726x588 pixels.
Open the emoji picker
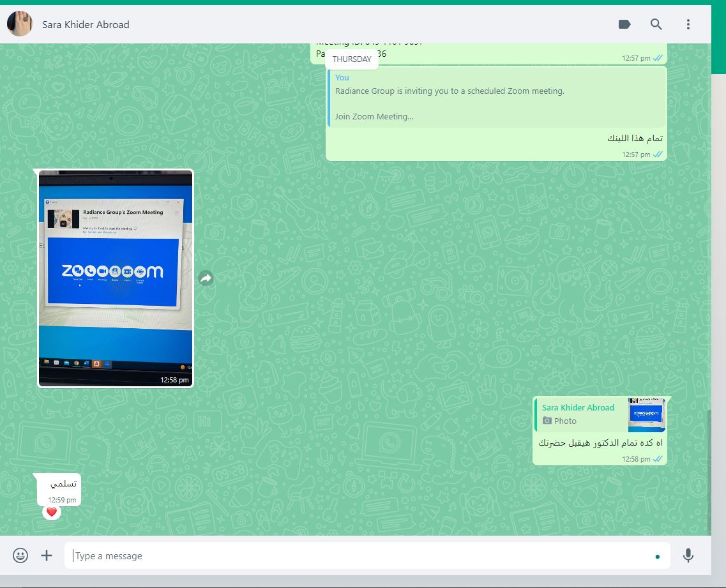point(20,555)
